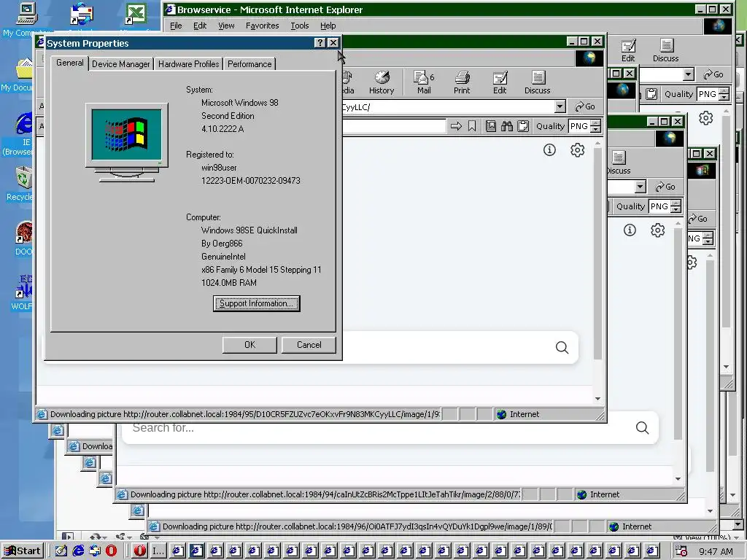Screen dimensions: 747x560
Task: Open address dropdown in the 'Search for...' window
Action: [x=640, y=186]
